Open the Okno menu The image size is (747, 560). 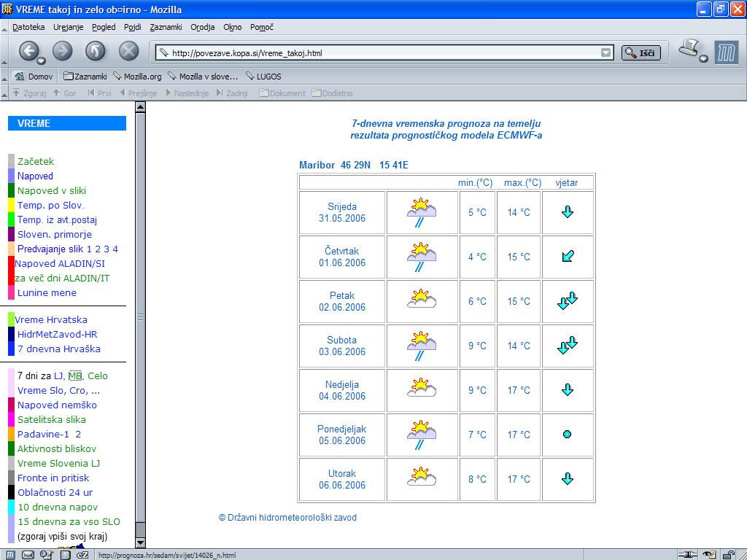(233, 27)
